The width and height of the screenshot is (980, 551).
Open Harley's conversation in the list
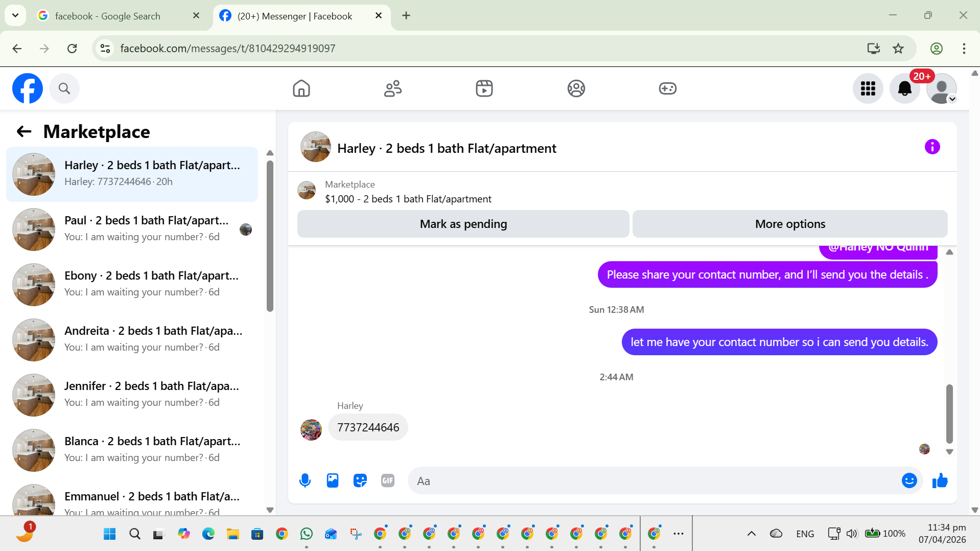coord(132,174)
